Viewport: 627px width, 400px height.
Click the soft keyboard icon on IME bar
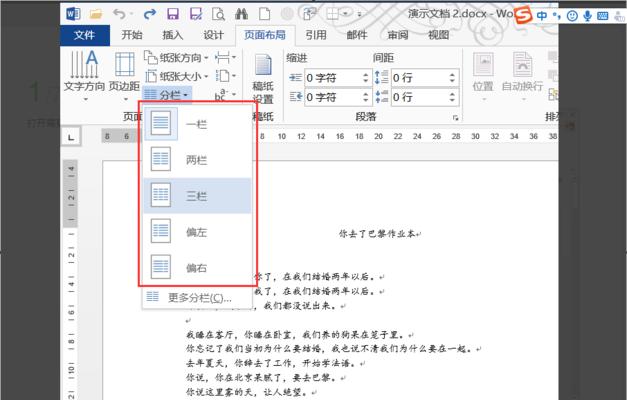pos(603,16)
